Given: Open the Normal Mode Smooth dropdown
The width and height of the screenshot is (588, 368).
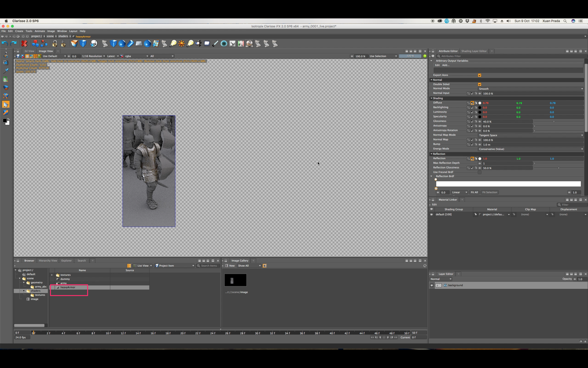Looking at the screenshot, I should 531,89.
